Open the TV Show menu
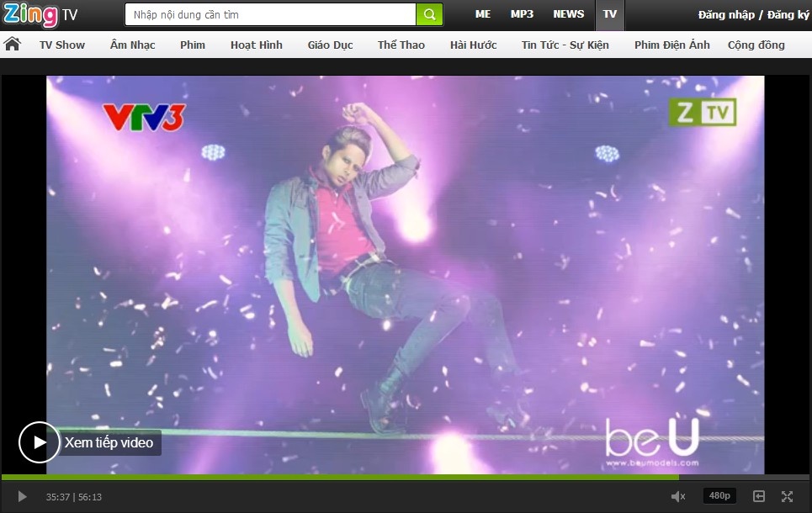Screen dimensions: 812x513 (x=62, y=45)
